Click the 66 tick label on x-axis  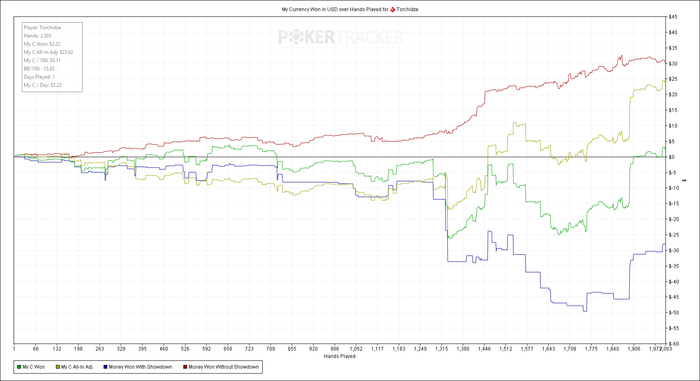[x=36, y=349]
